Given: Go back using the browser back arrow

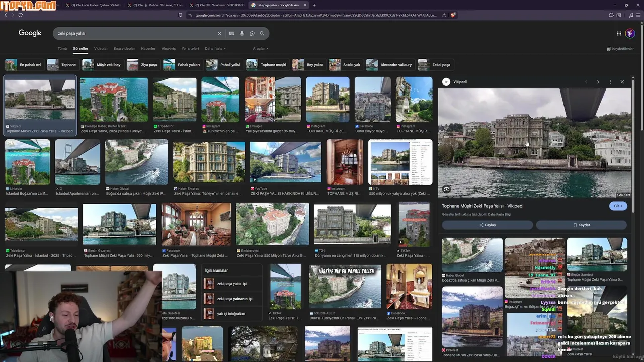Looking at the screenshot, I should tap(6, 15).
